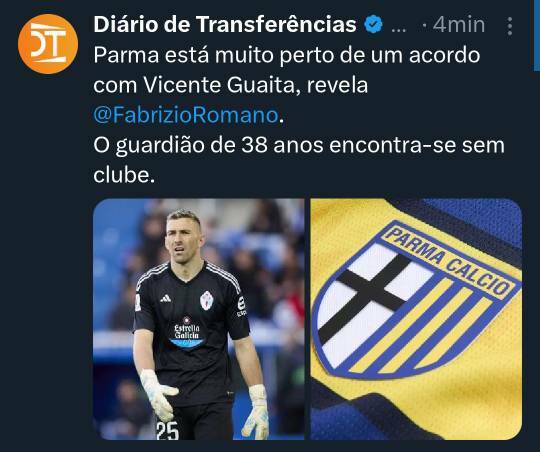Open the Vicente Guaita goalkeeper photo

tap(198, 319)
